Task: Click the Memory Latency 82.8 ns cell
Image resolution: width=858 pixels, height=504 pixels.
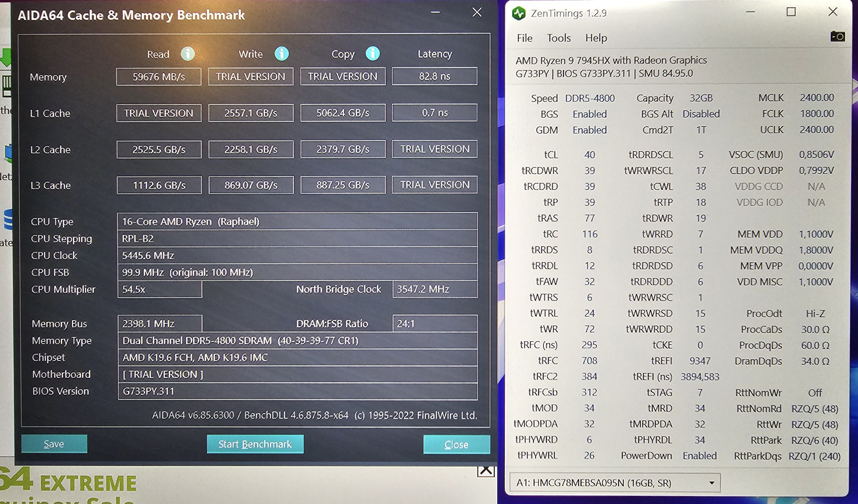Action: click(434, 76)
